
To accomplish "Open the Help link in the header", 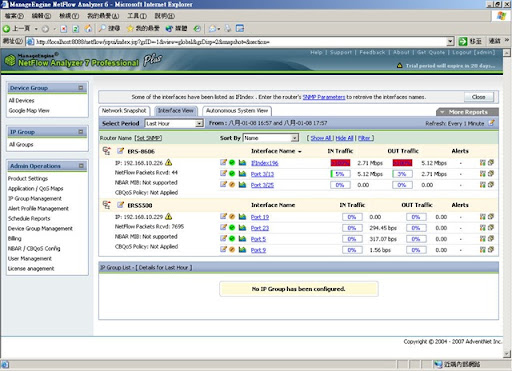I will click(x=316, y=52).
